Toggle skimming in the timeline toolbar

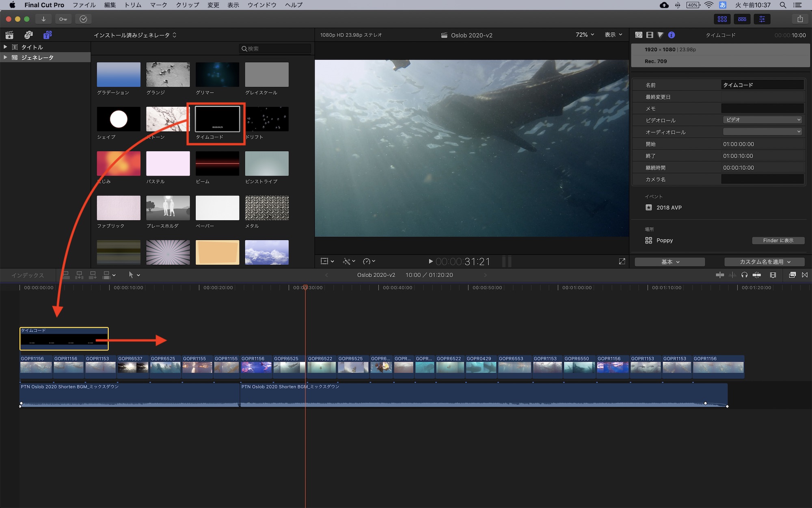coord(720,275)
